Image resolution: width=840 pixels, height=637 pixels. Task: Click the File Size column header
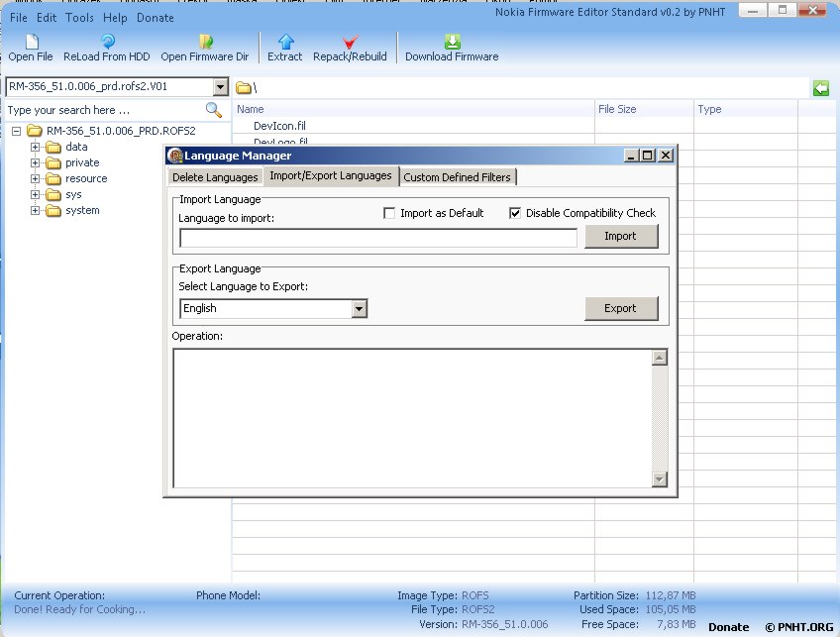pos(644,109)
